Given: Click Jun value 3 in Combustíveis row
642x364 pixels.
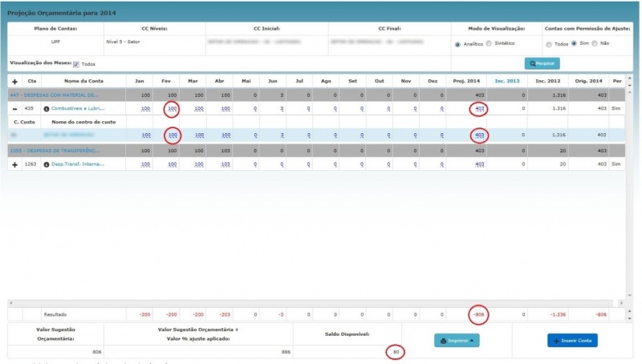Looking at the screenshot, I should pyautogui.click(x=282, y=109).
